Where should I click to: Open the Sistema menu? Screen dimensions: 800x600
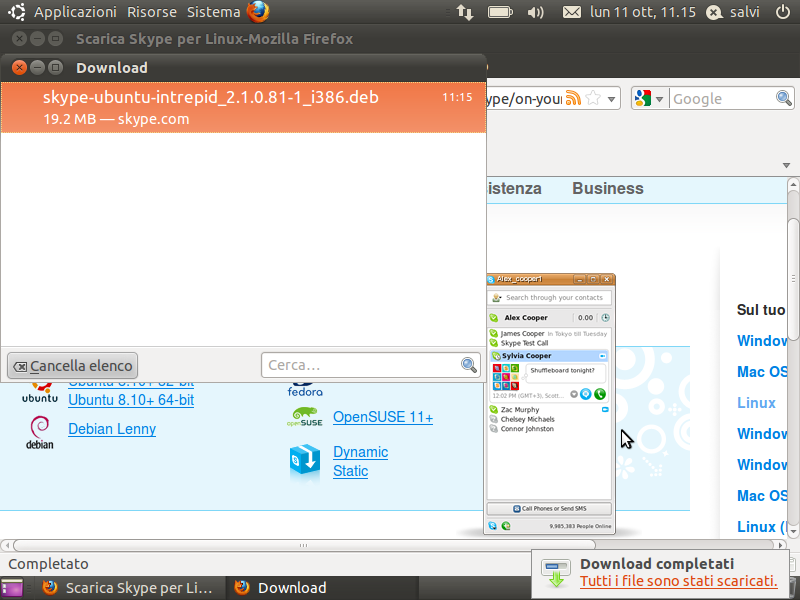coord(213,12)
